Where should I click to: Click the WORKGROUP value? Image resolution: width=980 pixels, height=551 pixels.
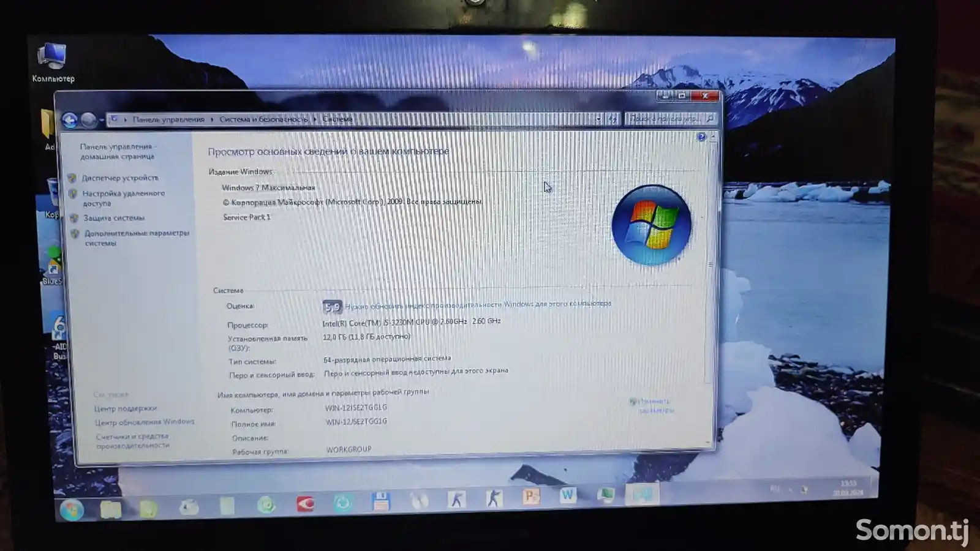click(x=349, y=449)
